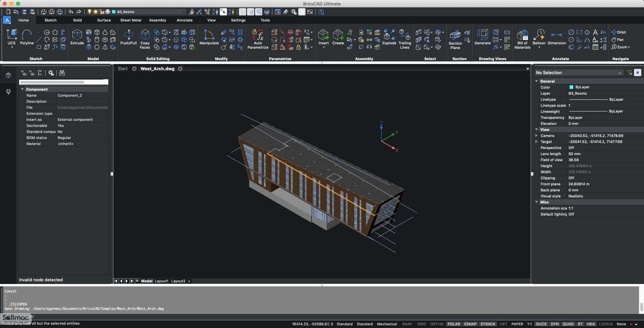Toggle ORTHO mode
The image size is (644, 328).
(x=437, y=324)
